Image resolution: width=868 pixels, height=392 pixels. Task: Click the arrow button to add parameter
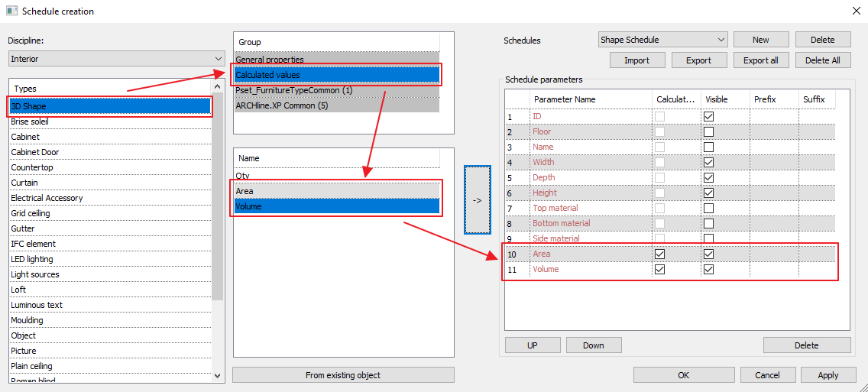[x=477, y=200]
